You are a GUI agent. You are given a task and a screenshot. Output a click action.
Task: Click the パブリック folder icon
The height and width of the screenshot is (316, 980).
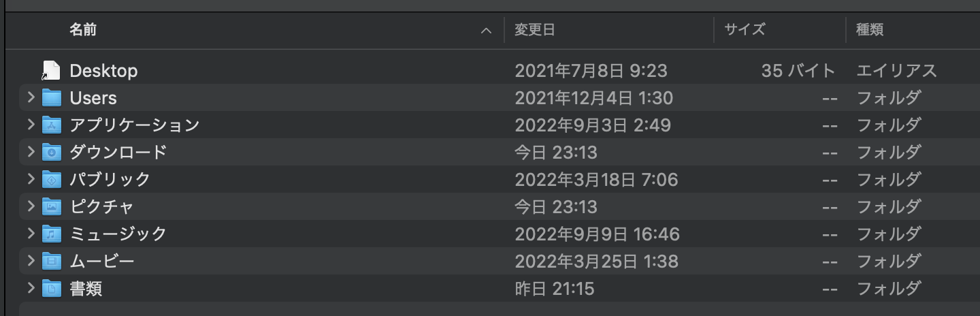[52, 180]
